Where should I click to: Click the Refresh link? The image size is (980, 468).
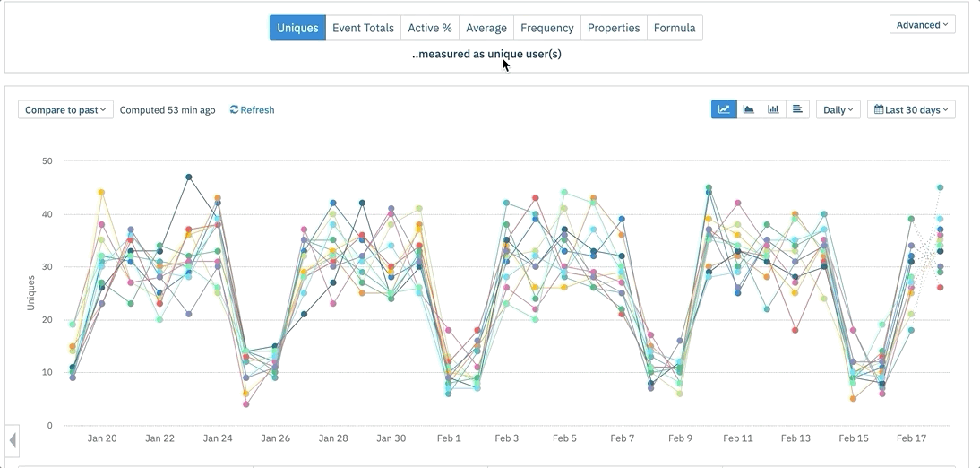coord(257,110)
